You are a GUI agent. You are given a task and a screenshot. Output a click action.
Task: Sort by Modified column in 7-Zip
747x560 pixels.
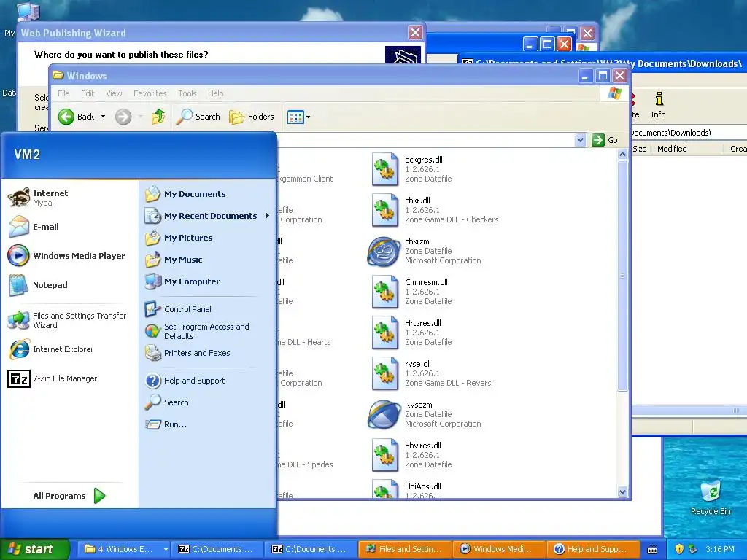click(x=689, y=149)
